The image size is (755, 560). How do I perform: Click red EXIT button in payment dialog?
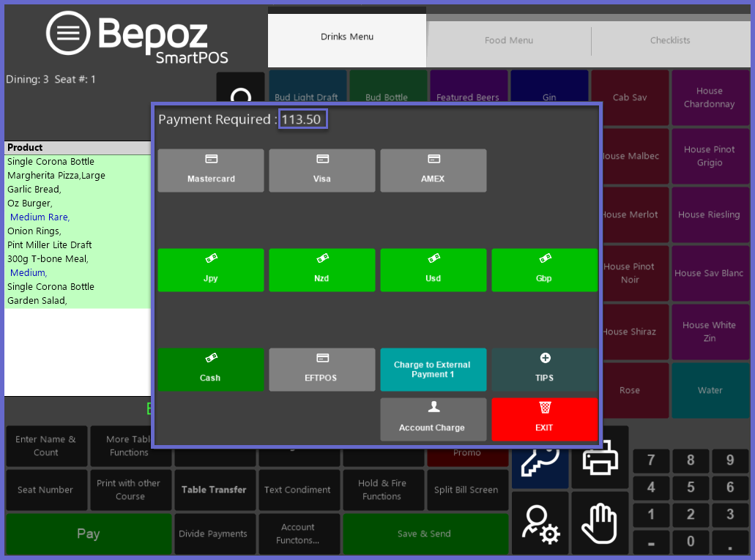click(544, 419)
